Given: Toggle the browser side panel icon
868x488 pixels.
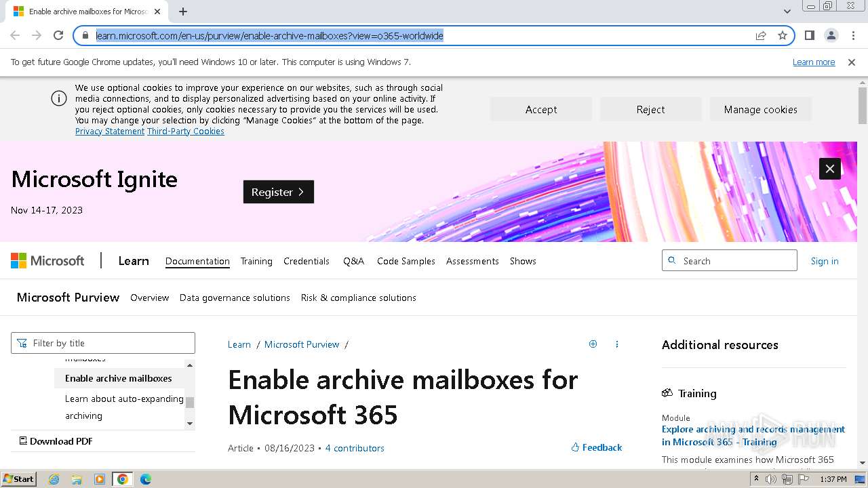Looking at the screenshot, I should tap(809, 35).
